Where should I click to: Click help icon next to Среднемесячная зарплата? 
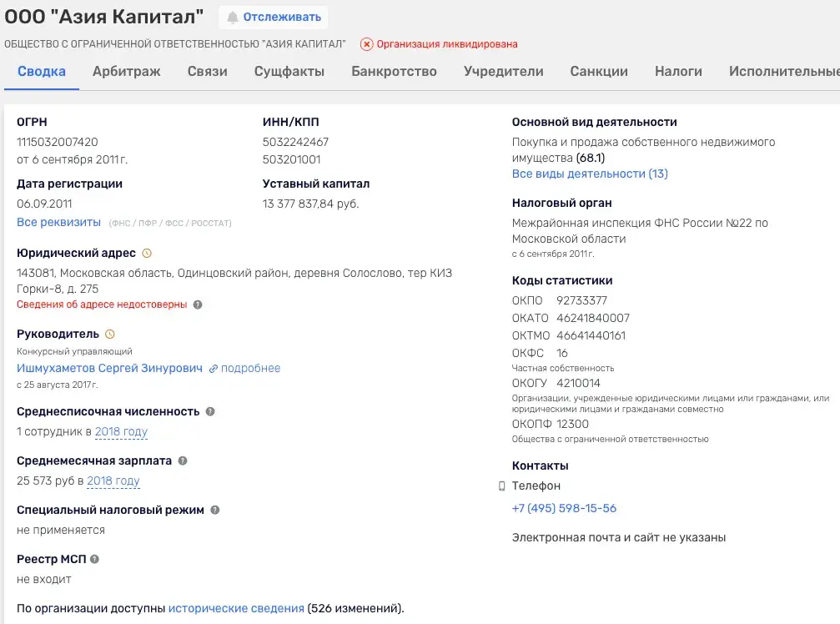coord(183,460)
